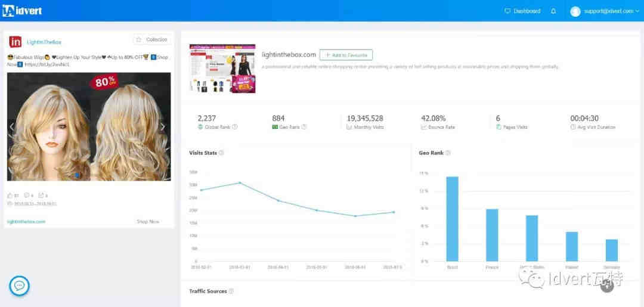Click the Shop Now button
The height and width of the screenshot is (307, 644).
click(x=148, y=222)
